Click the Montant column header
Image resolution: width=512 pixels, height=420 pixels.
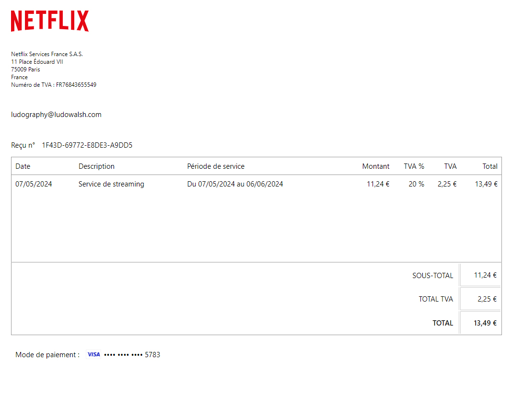[375, 166]
